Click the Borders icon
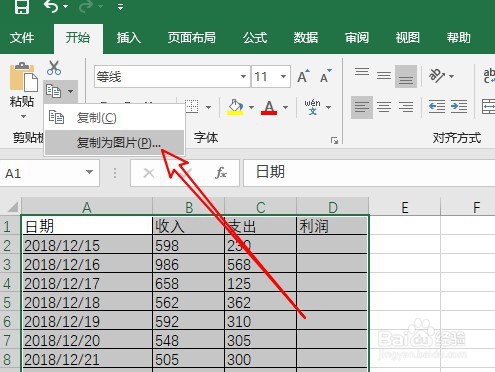This screenshot has height=372, width=495. click(192, 107)
